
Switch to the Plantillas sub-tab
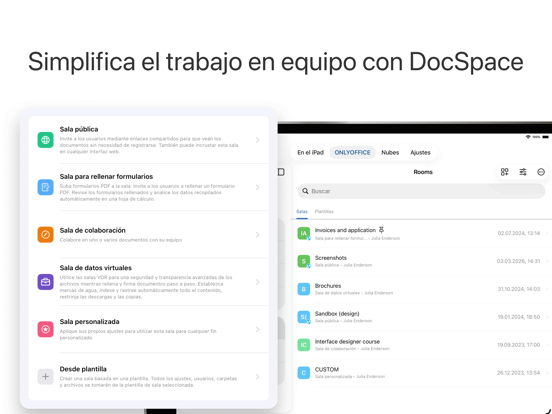(x=324, y=212)
